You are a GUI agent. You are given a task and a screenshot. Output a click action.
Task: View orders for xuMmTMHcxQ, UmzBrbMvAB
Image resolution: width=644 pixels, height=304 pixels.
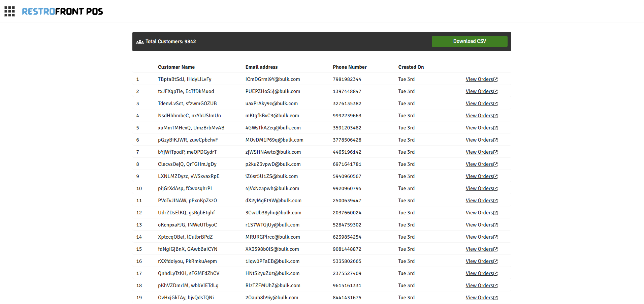pyautogui.click(x=482, y=128)
